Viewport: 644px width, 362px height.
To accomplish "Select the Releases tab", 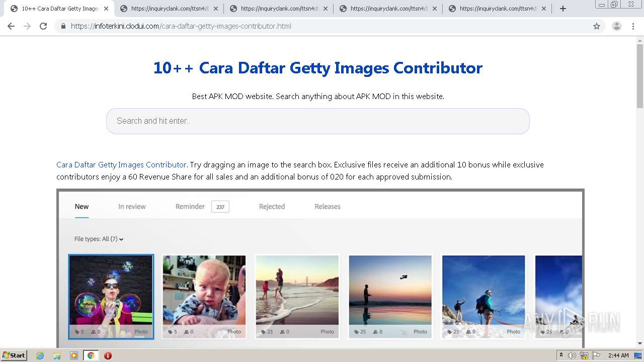I will [x=328, y=207].
